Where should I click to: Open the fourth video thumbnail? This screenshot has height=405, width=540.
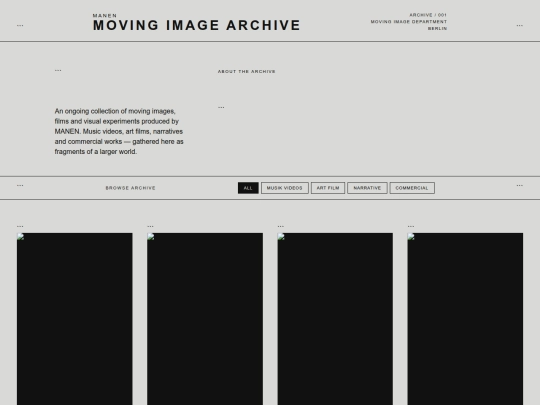[465, 319]
